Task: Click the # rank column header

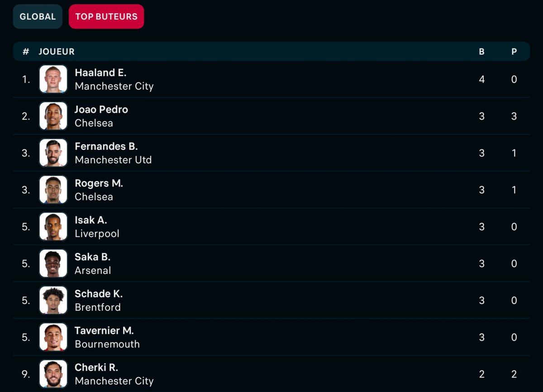Action: pyautogui.click(x=26, y=52)
